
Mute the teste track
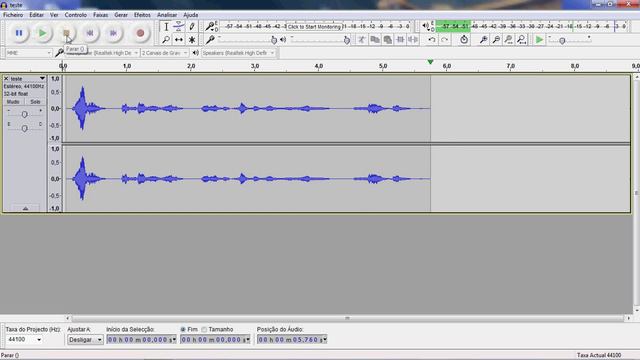tap(13, 102)
